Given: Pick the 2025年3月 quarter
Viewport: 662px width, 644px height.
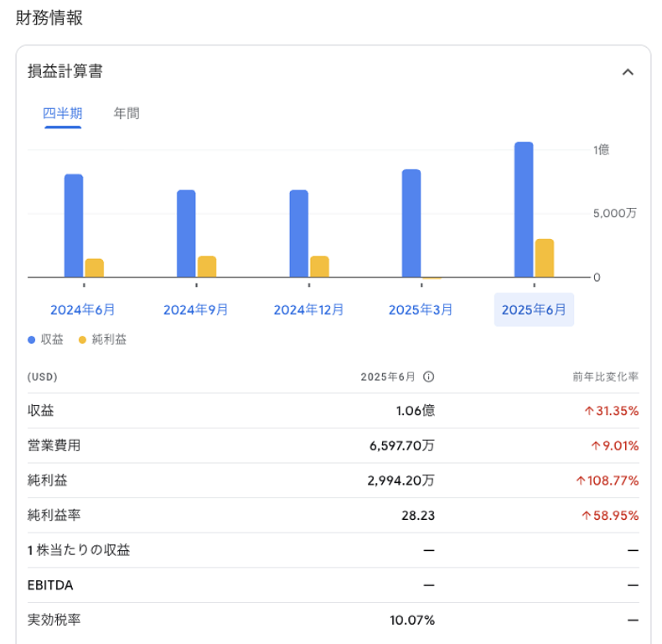Looking at the screenshot, I should pos(421,309).
